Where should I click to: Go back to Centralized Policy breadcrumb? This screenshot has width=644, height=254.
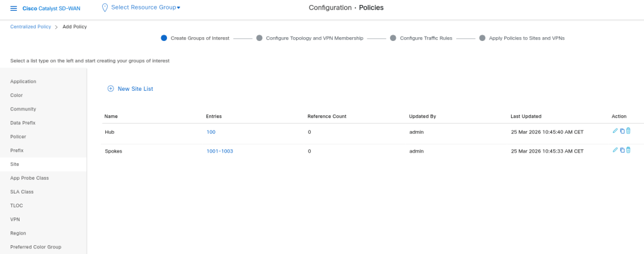coord(30,27)
